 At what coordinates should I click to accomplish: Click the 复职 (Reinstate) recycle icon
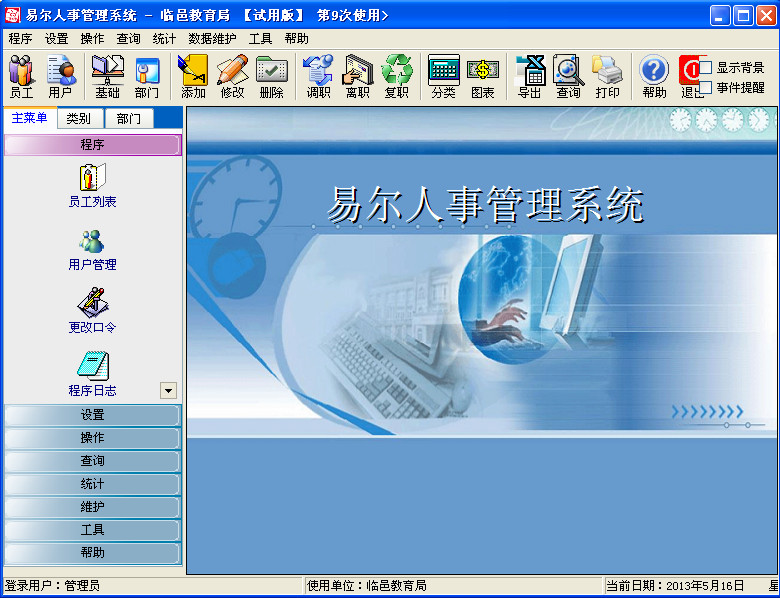click(x=396, y=77)
